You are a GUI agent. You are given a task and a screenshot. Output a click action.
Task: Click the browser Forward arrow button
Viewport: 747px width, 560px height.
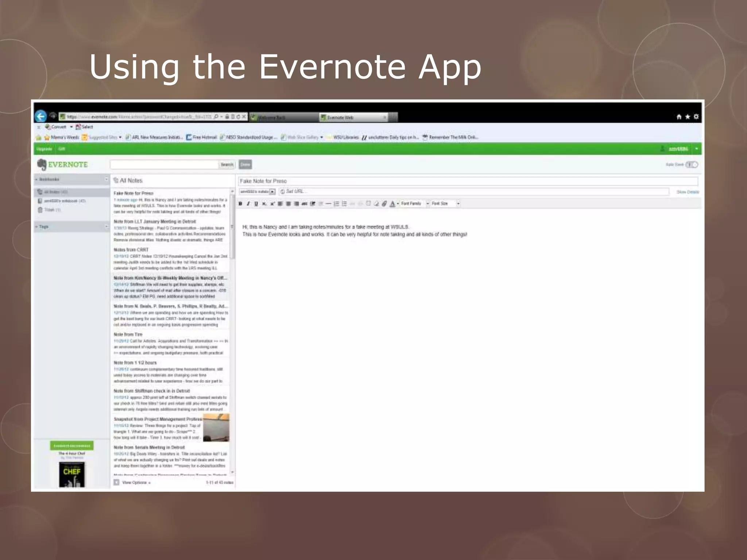(53, 116)
